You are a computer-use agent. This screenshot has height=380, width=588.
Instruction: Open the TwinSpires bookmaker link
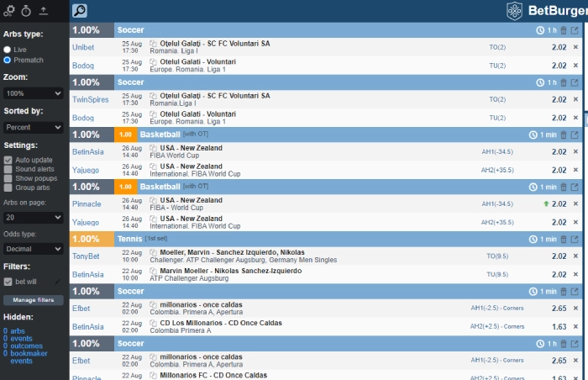[91, 99]
